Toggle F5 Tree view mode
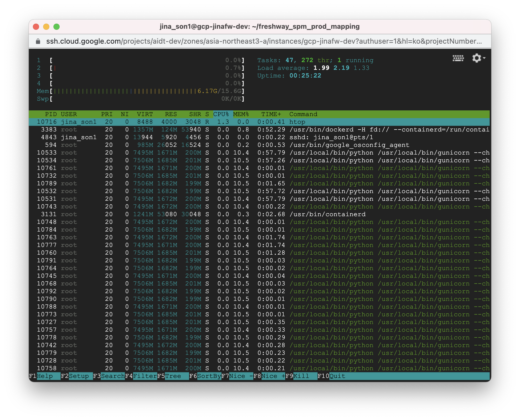 click(173, 376)
